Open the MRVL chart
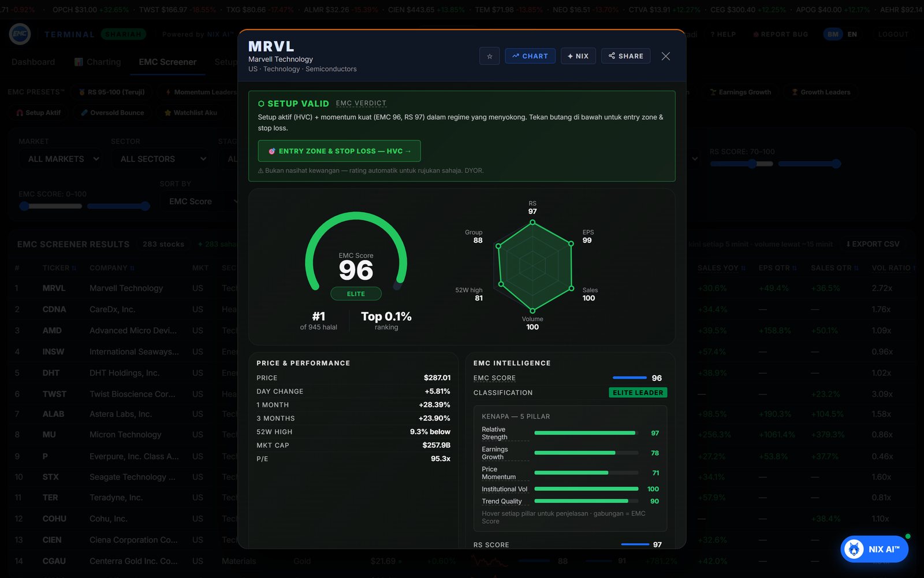 click(530, 56)
